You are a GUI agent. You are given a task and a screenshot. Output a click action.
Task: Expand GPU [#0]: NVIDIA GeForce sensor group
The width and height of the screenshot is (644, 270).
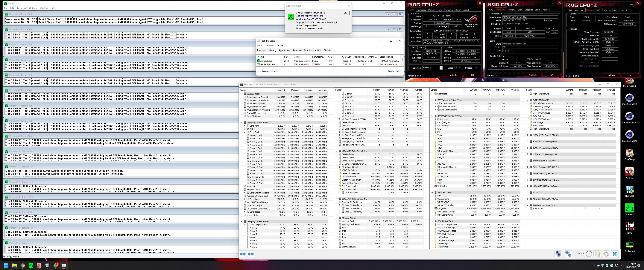[x=528, y=186]
